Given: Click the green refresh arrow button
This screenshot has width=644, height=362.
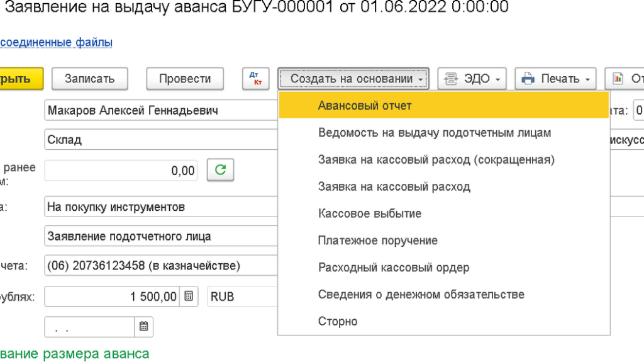Looking at the screenshot, I should (x=220, y=170).
